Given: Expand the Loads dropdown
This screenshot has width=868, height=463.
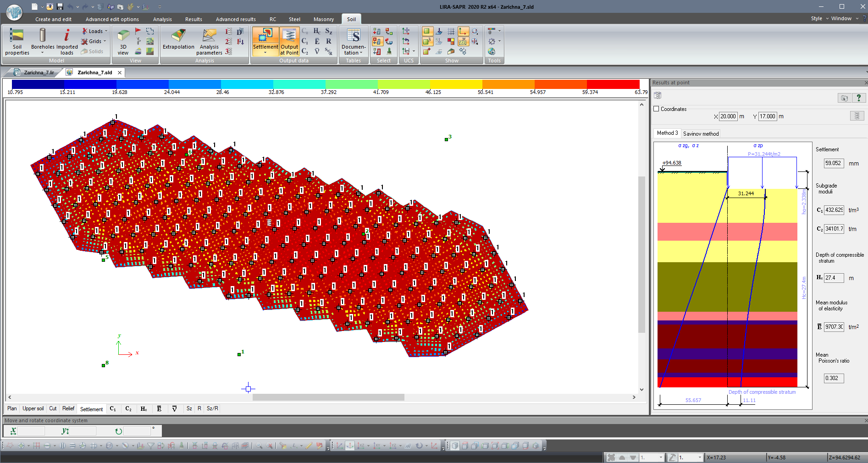Looking at the screenshot, I should click(95, 31).
